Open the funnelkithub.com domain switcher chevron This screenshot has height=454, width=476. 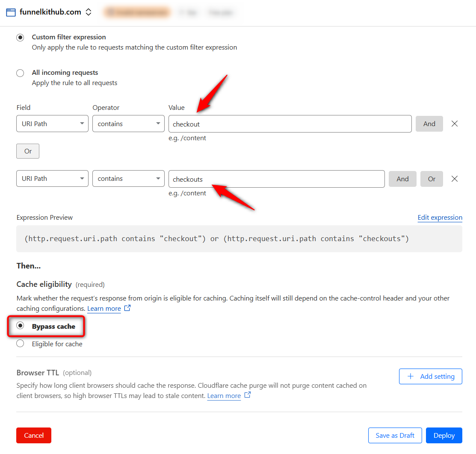(x=89, y=12)
